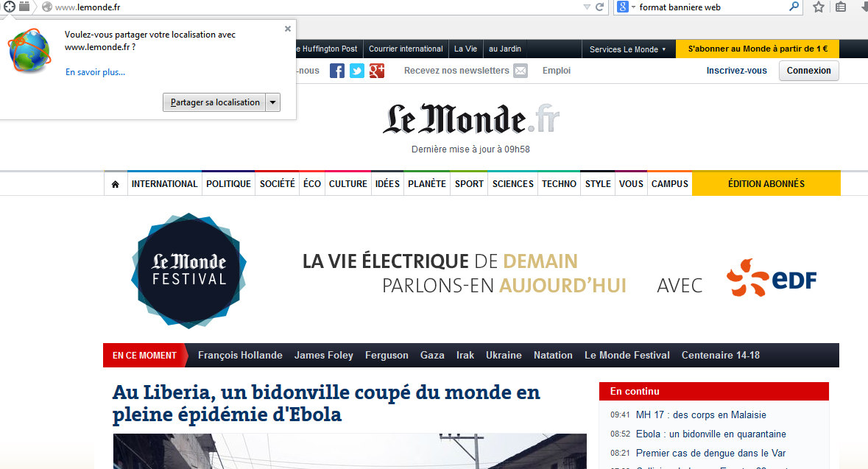Click the newsletter envelope icon

(x=521, y=71)
